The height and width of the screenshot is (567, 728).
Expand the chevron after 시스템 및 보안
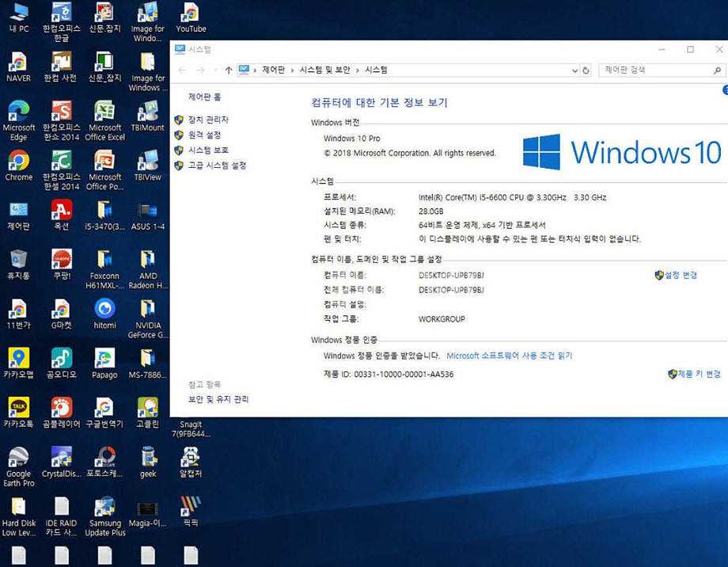358,70
